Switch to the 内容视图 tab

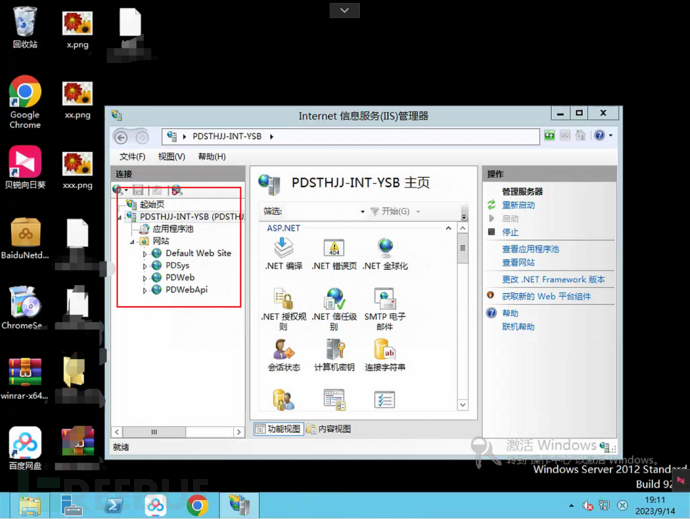tap(329, 429)
